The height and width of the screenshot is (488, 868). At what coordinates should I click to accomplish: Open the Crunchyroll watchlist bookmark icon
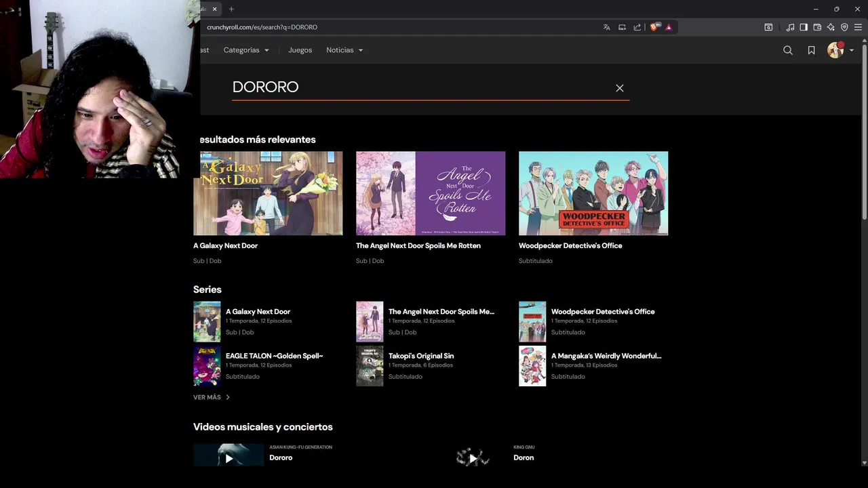811,50
